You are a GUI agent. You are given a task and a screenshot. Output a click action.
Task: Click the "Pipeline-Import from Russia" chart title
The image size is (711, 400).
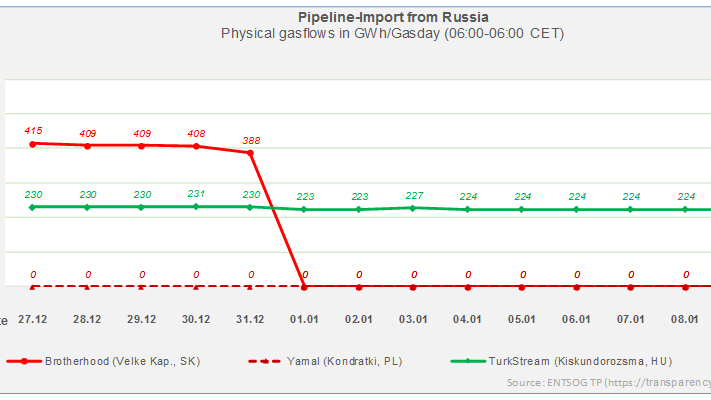point(392,17)
